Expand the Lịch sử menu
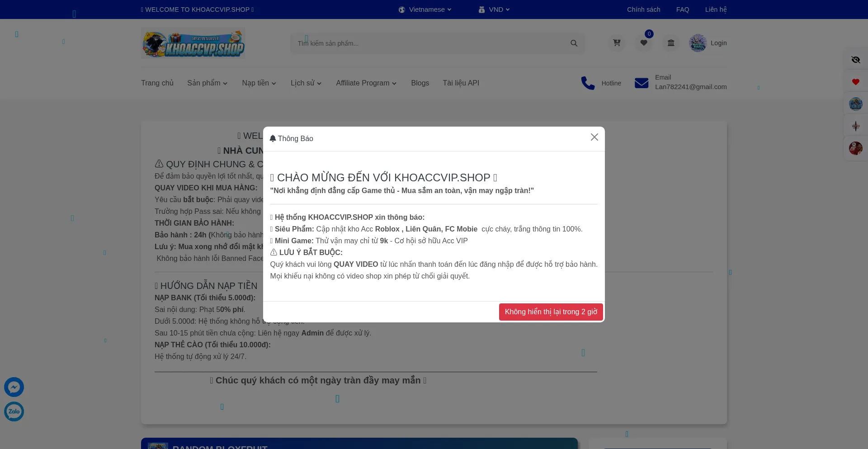Viewport: 868px width, 449px height. [x=306, y=83]
